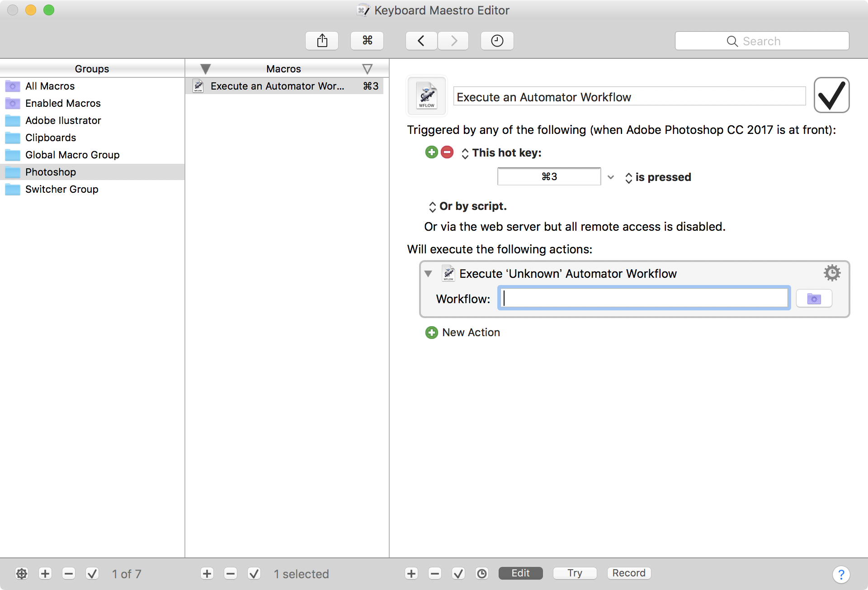Change the 'is pressed' option selector
868x590 pixels.
pos(628,178)
